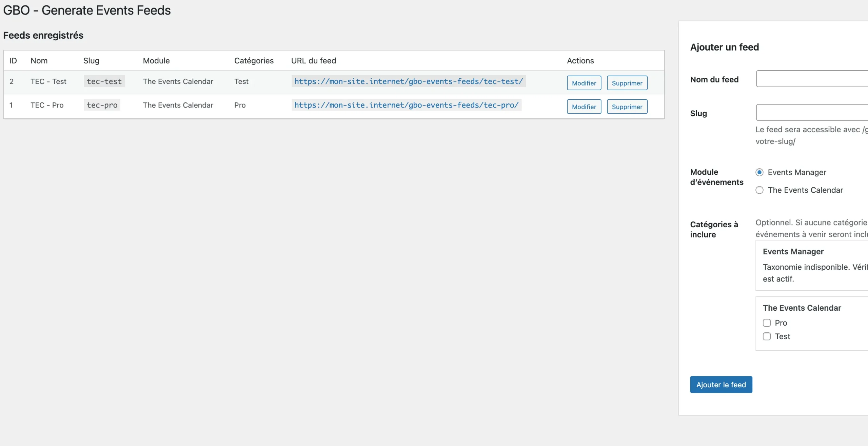Check the Pro category checkbox
868x446 pixels.
click(767, 323)
